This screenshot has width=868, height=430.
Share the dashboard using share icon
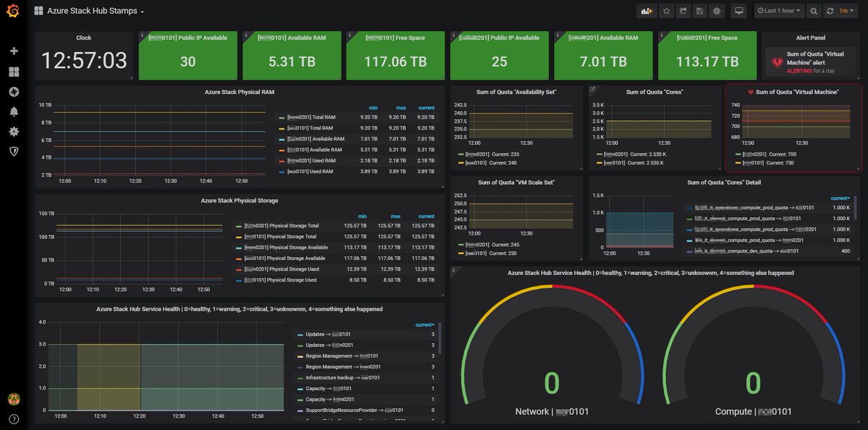[x=683, y=11]
